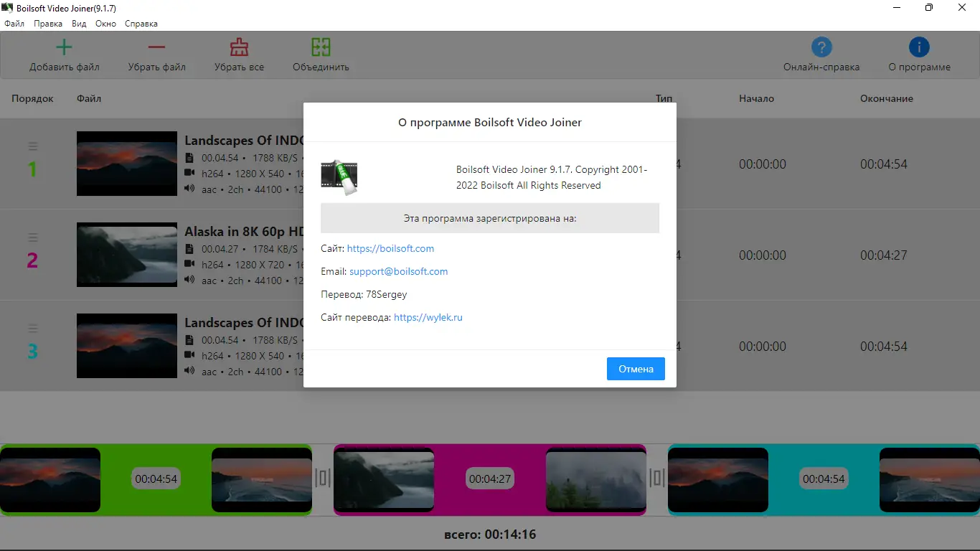This screenshot has height=551, width=980.
Task: Click the Начало column header
Action: tap(756, 98)
